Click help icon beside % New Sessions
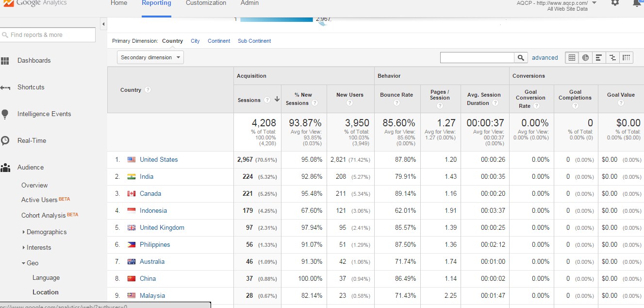Viewport: 644px width, 308px height. [314, 103]
